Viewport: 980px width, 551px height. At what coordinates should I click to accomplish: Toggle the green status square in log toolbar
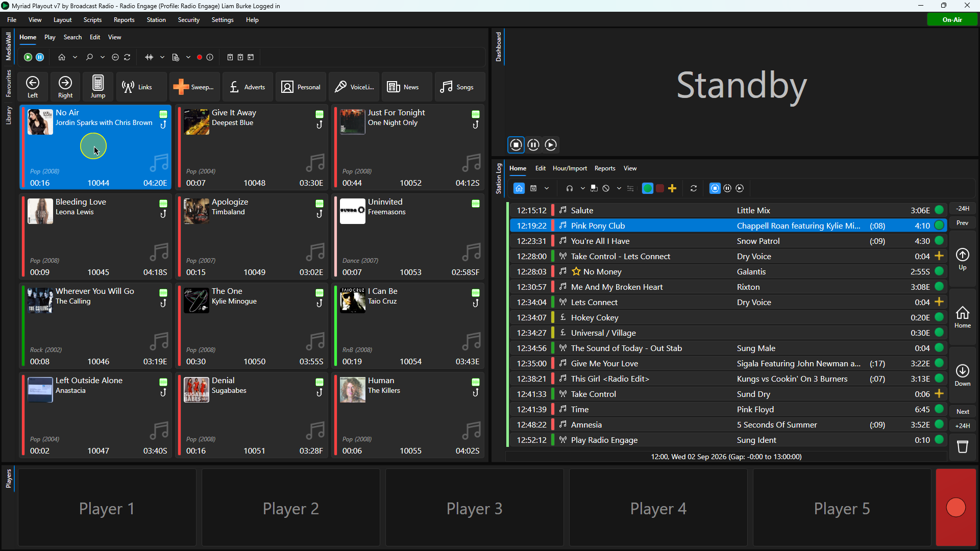[648, 188]
